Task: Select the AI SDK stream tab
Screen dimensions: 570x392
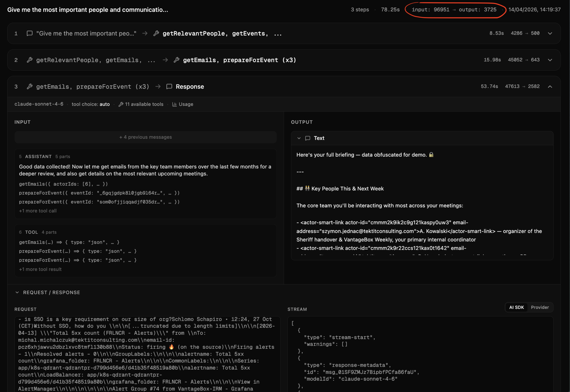Action: pos(517,307)
